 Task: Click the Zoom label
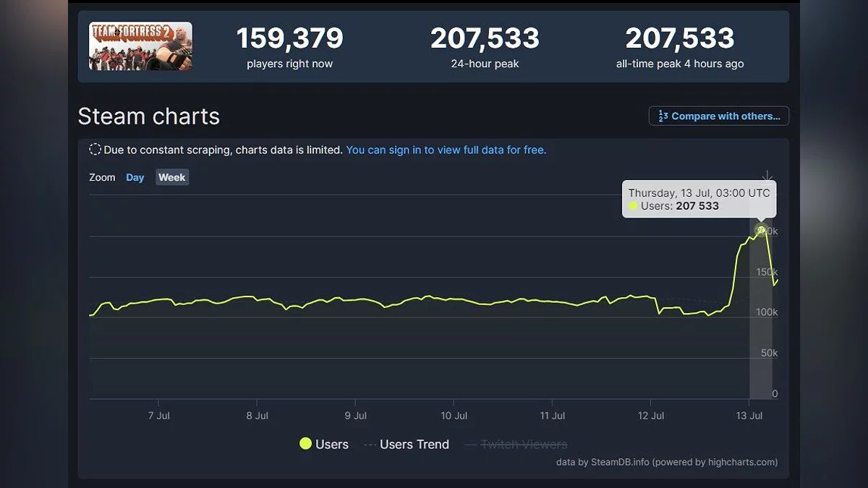click(x=102, y=177)
